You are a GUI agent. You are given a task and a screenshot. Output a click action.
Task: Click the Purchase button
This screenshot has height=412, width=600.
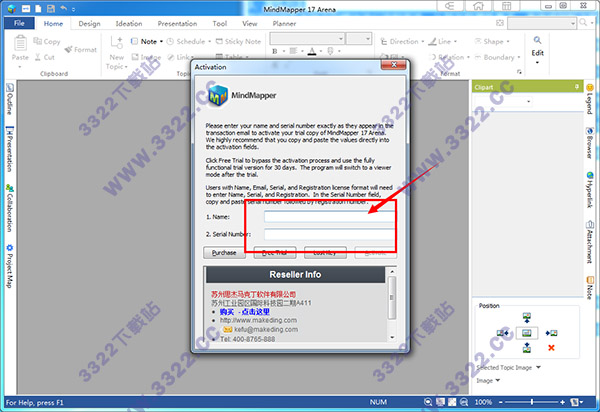click(224, 253)
